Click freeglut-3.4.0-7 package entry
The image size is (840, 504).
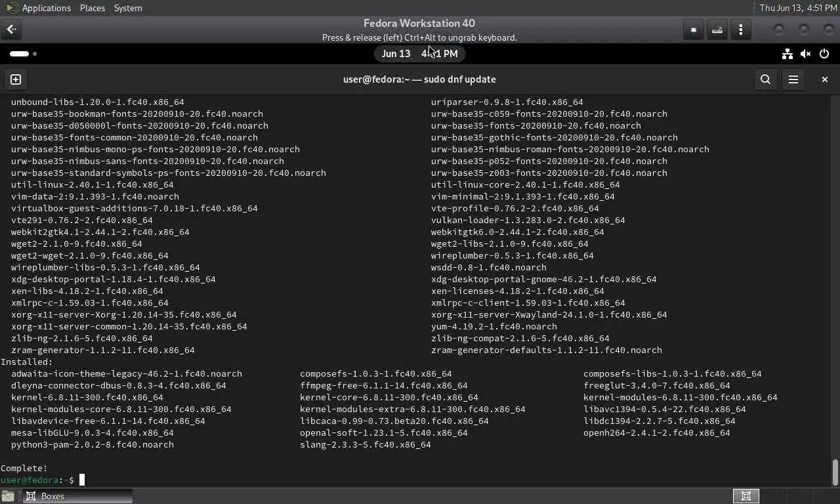point(657,385)
